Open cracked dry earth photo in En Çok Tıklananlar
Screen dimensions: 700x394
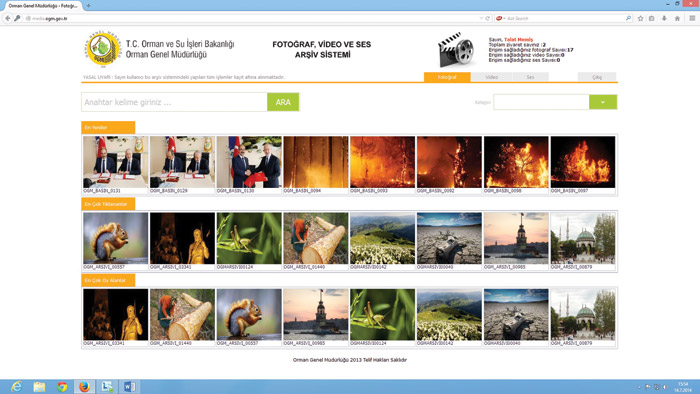[x=449, y=238]
